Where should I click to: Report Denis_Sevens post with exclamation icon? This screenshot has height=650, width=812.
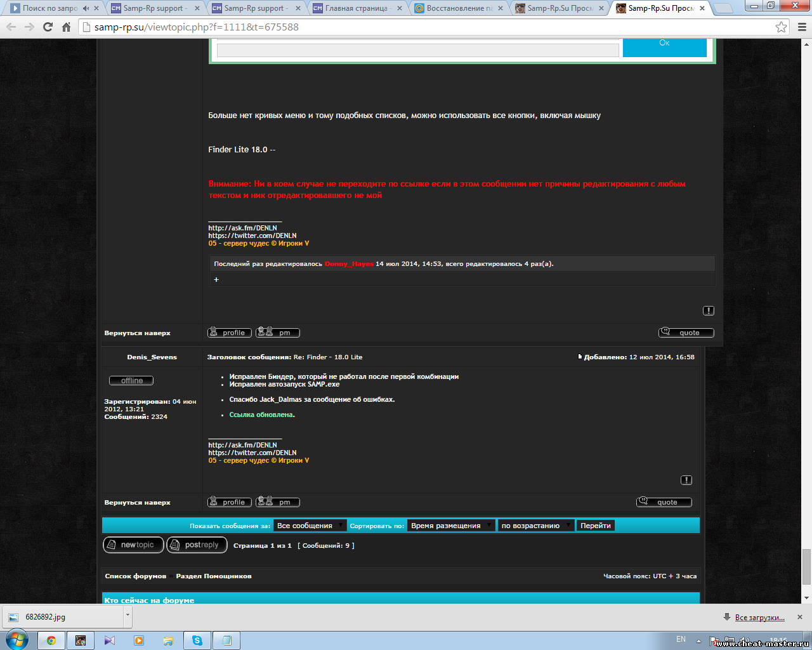(686, 480)
